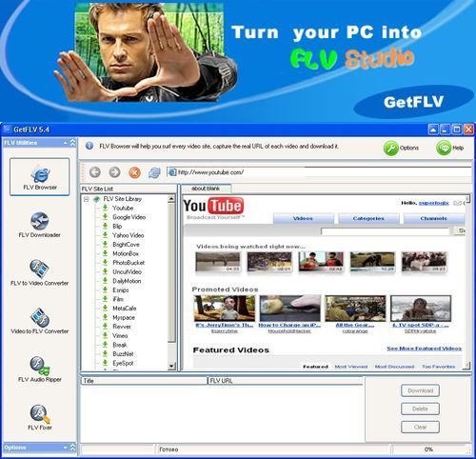This screenshot has width=476, height=459.
Task: Refresh the page with the reload icon
Action: (x=154, y=172)
